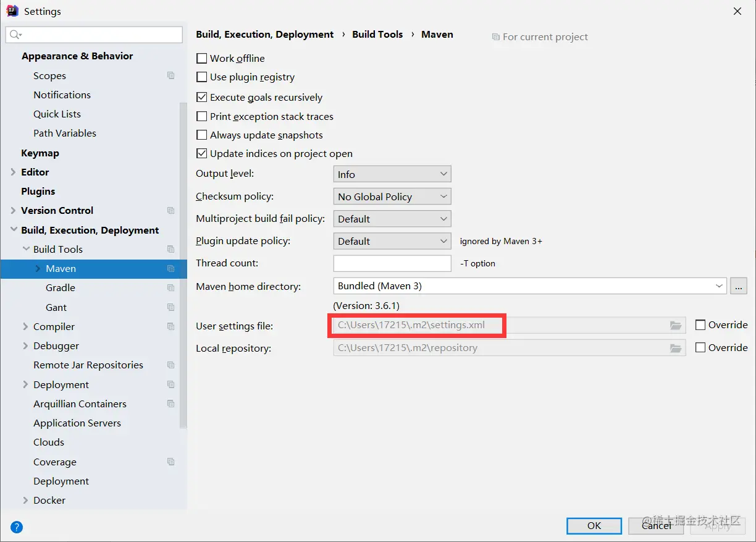This screenshot has height=542, width=756.
Task: Click the project-level icon beside Deployment under Debugger
Action: 171,384
